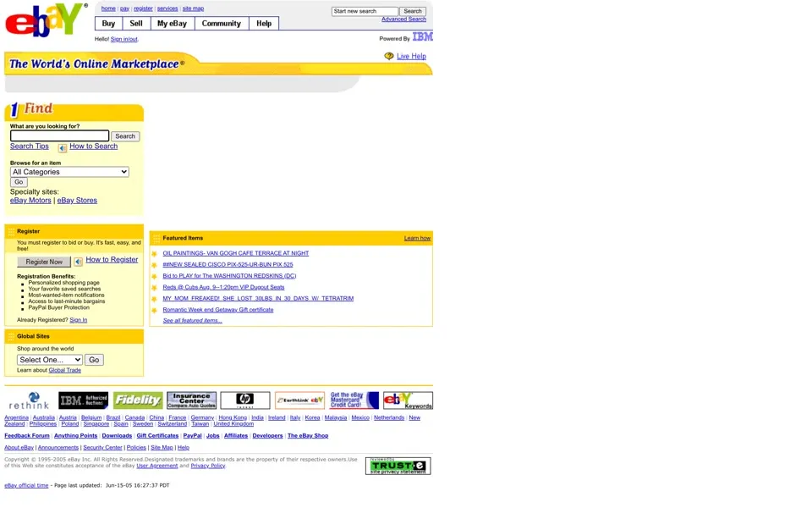The height and width of the screenshot is (508, 812).
Task: Click the Learn how link in Featured Items
Action: 417,238
